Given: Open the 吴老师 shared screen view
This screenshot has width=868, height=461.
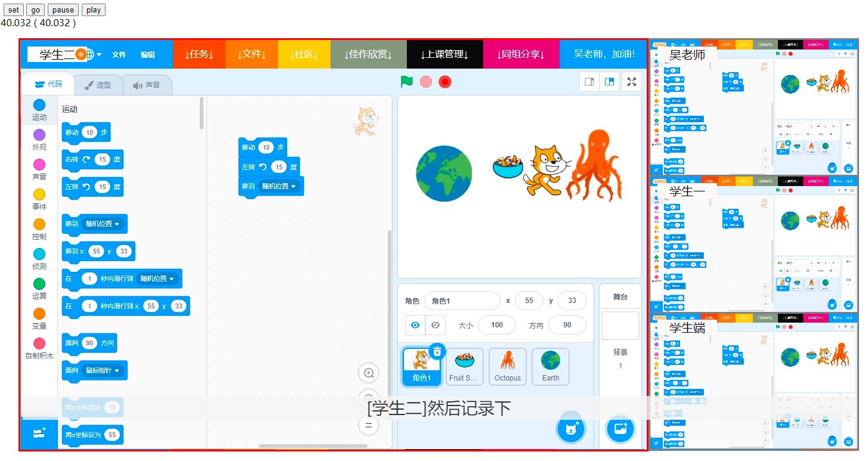Looking at the screenshot, I should 754,107.
